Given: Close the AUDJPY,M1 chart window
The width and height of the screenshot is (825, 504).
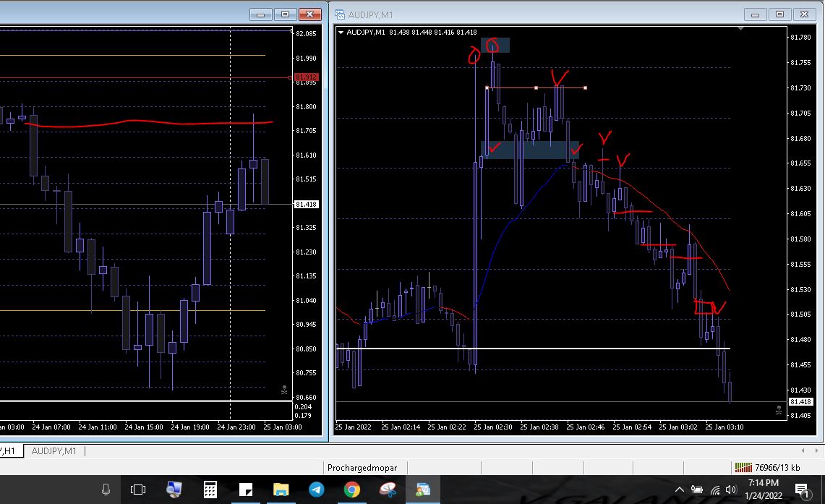Looking at the screenshot, I should pyautogui.click(x=805, y=14).
